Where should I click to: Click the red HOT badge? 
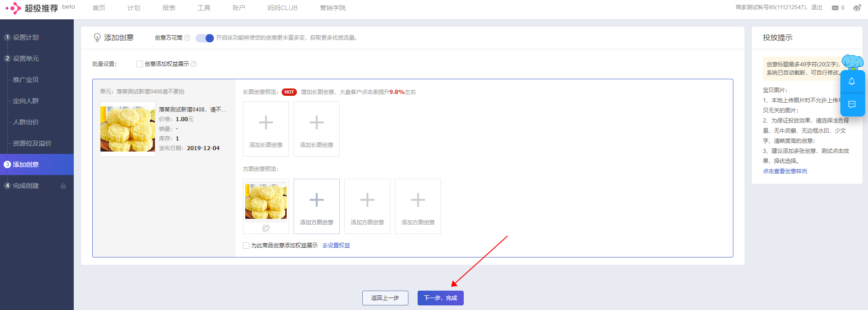pos(289,92)
